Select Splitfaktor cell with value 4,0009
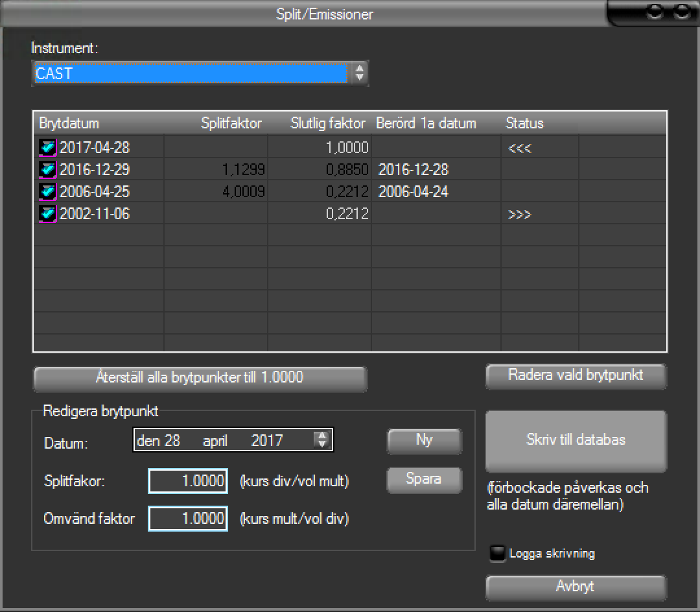700x612 pixels. [x=216, y=192]
